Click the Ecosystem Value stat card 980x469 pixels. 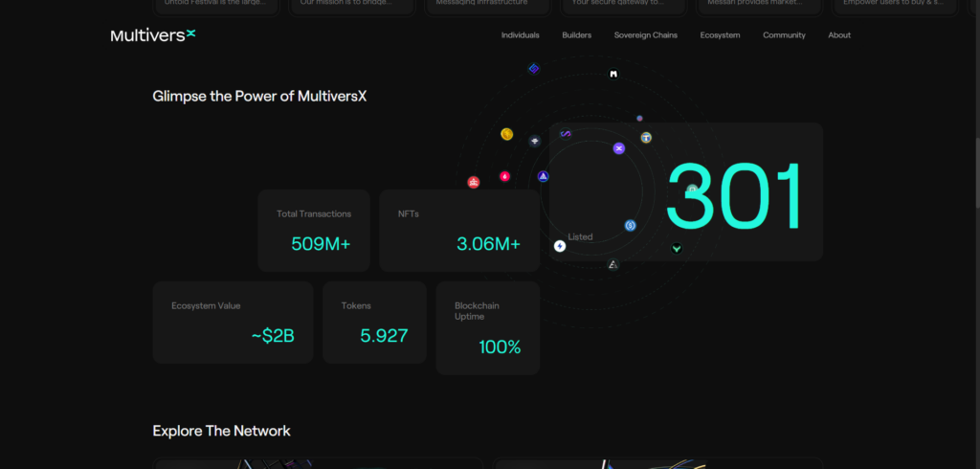[234, 322]
